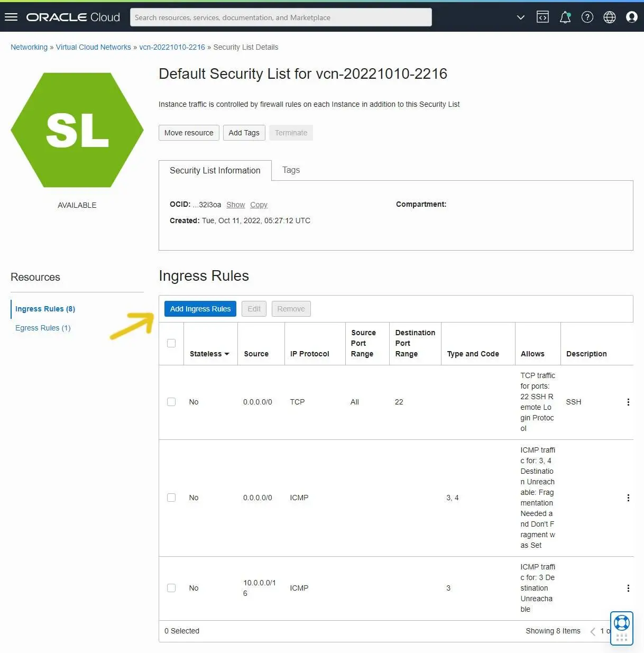Open the hamburger navigation menu
644x653 pixels.
11,17
